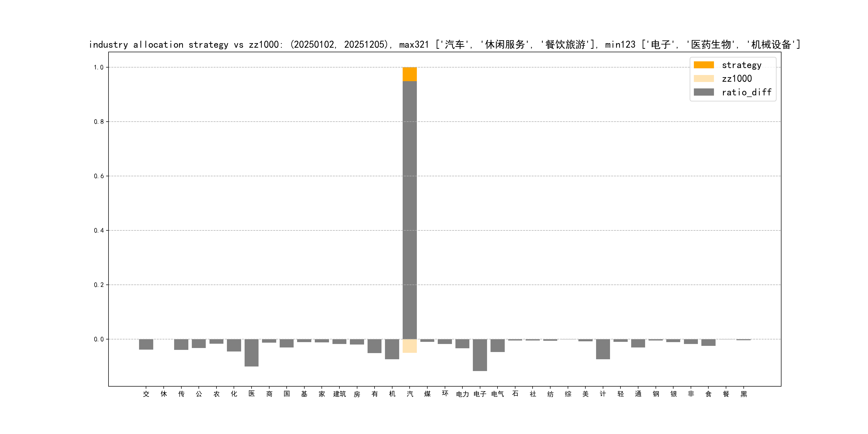868x434 pixels.
Task: Click the negative gray bar above 机
Action: [392, 349]
